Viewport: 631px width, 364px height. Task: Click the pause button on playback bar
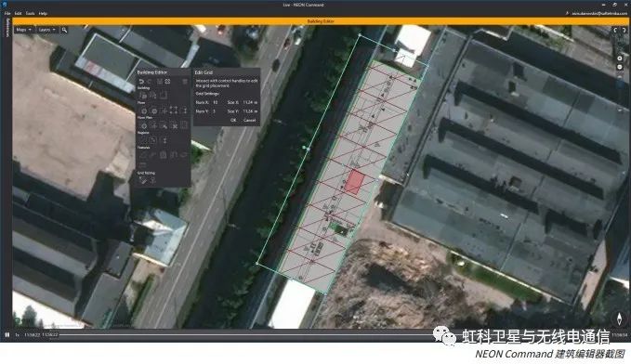click(x=7, y=334)
